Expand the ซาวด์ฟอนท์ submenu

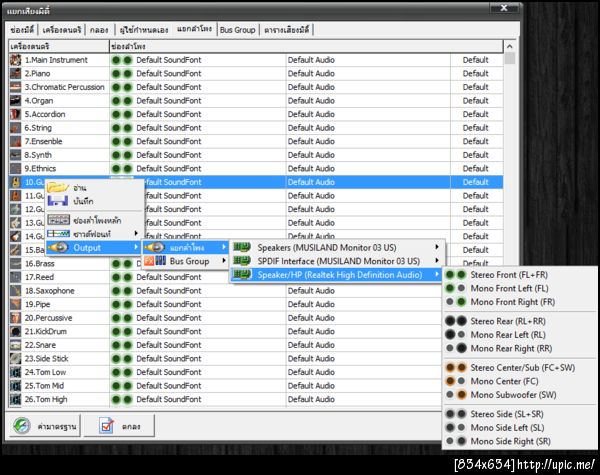click(x=93, y=233)
